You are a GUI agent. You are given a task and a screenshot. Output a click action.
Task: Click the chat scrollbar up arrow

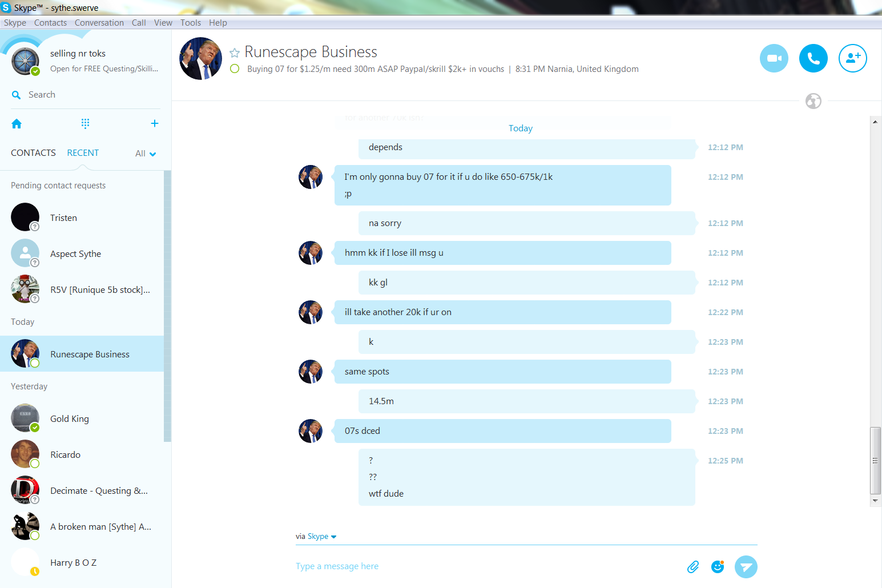(x=875, y=121)
